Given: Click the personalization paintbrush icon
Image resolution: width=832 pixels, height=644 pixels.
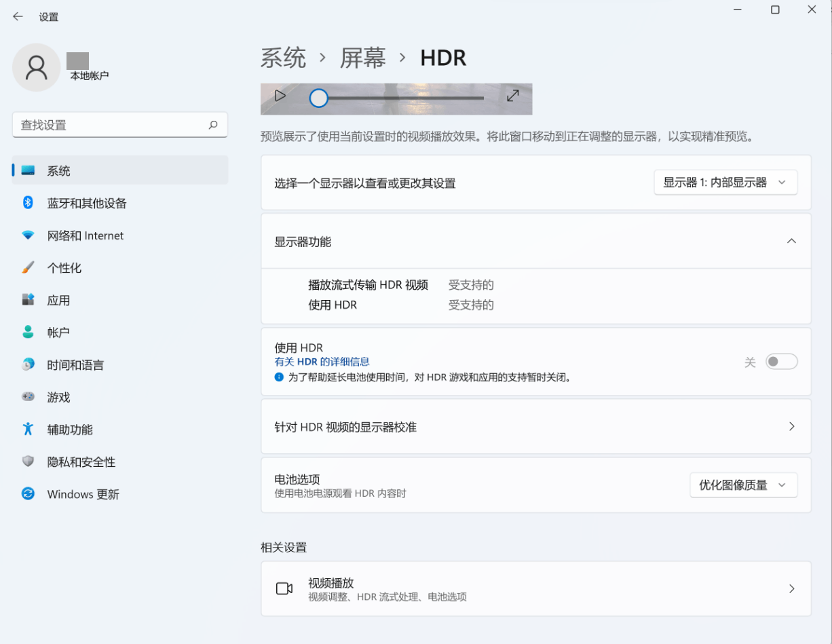Looking at the screenshot, I should point(28,267).
